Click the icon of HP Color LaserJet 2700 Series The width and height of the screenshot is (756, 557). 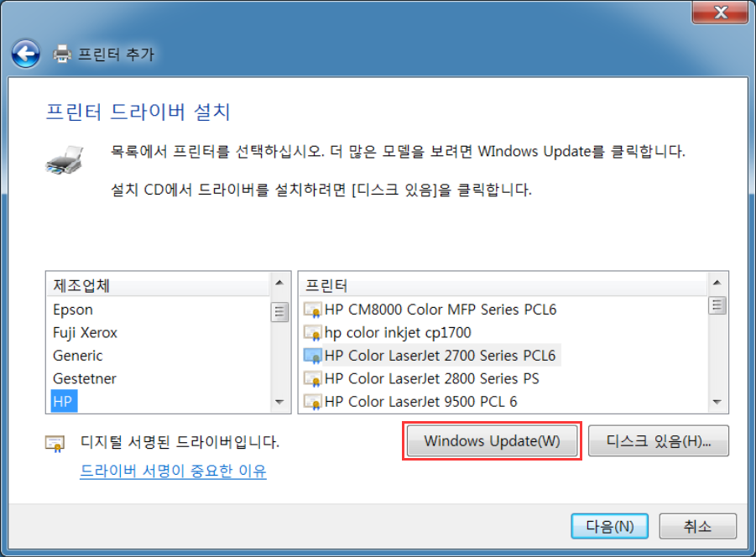point(312,356)
